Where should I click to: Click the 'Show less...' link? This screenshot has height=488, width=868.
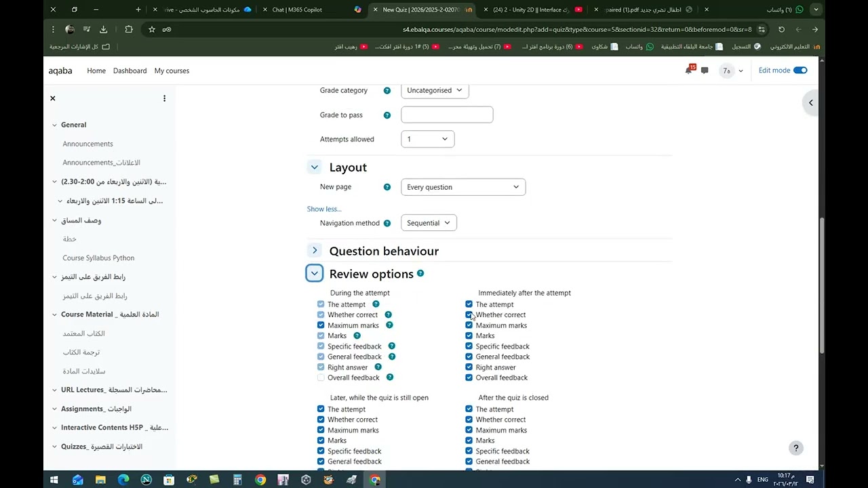(x=324, y=209)
